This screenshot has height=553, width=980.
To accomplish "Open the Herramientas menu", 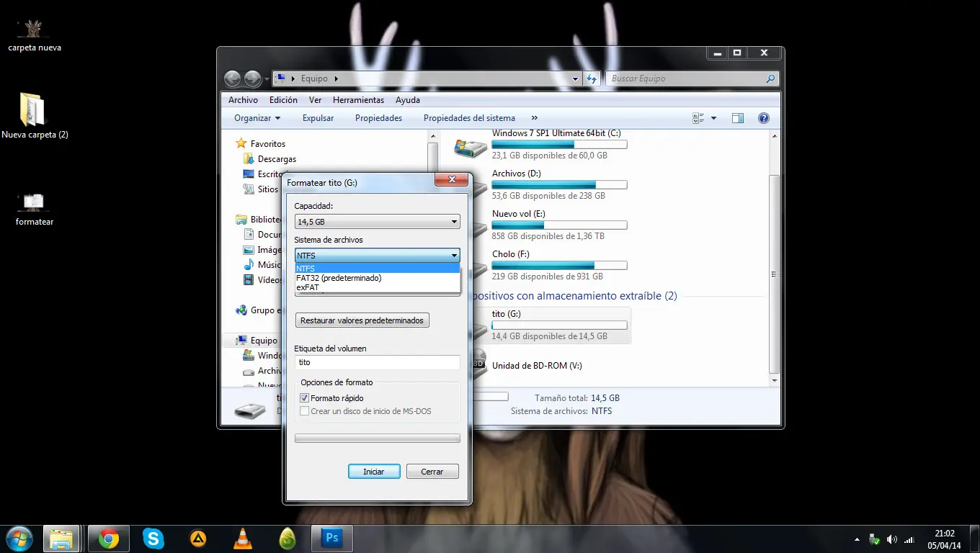I will tap(358, 100).
